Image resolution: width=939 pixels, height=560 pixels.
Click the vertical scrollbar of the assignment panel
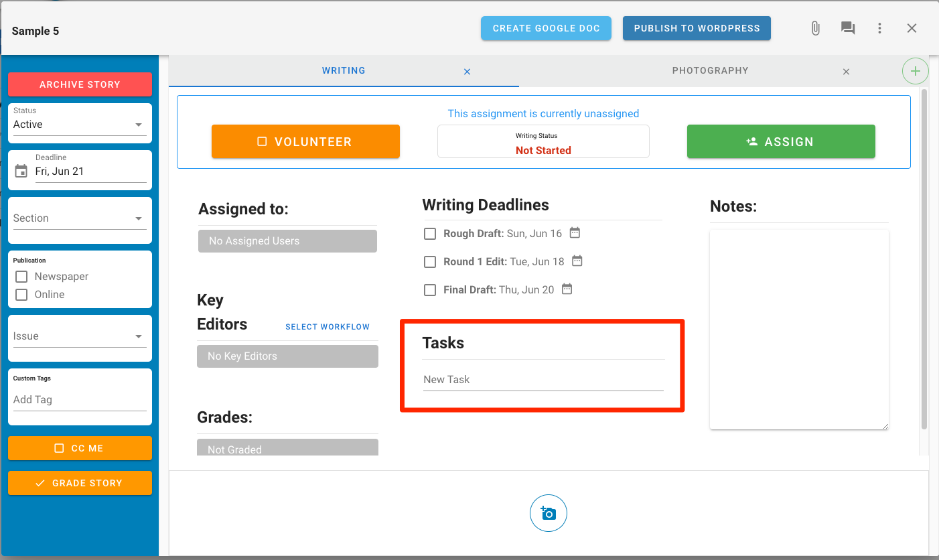click(x=924, y=258)
